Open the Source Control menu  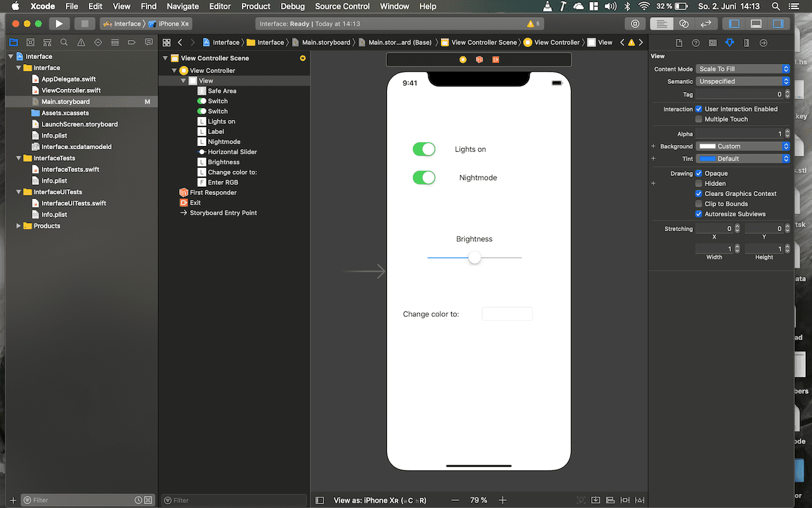coord(342,6)
